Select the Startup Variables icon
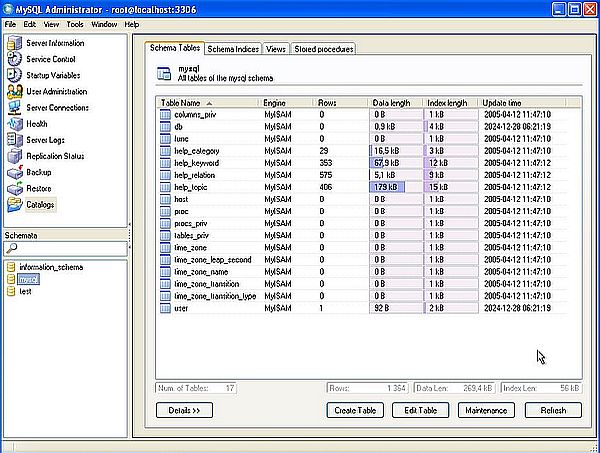 (15, 75)
